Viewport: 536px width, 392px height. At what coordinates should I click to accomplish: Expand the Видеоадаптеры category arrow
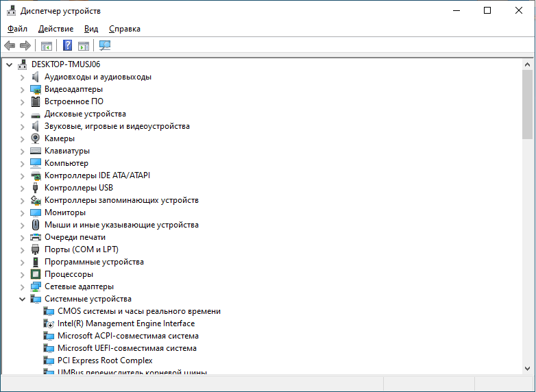coord(22,90)
